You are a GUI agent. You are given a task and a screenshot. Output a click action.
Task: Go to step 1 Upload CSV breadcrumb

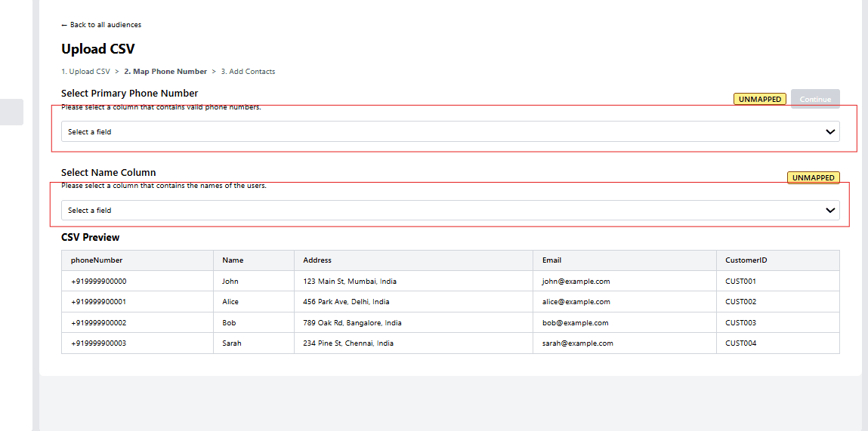pyautogui.click(x=85, y=72)
